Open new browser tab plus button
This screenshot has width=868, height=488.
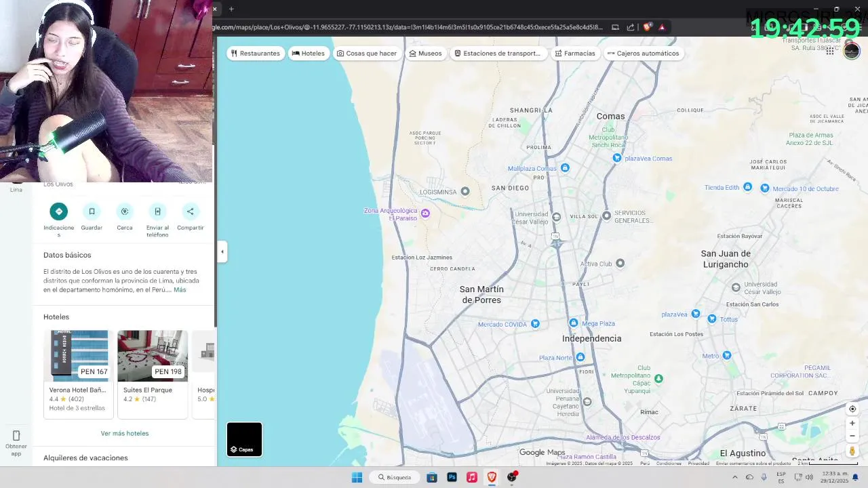click(x=231, y=9)
